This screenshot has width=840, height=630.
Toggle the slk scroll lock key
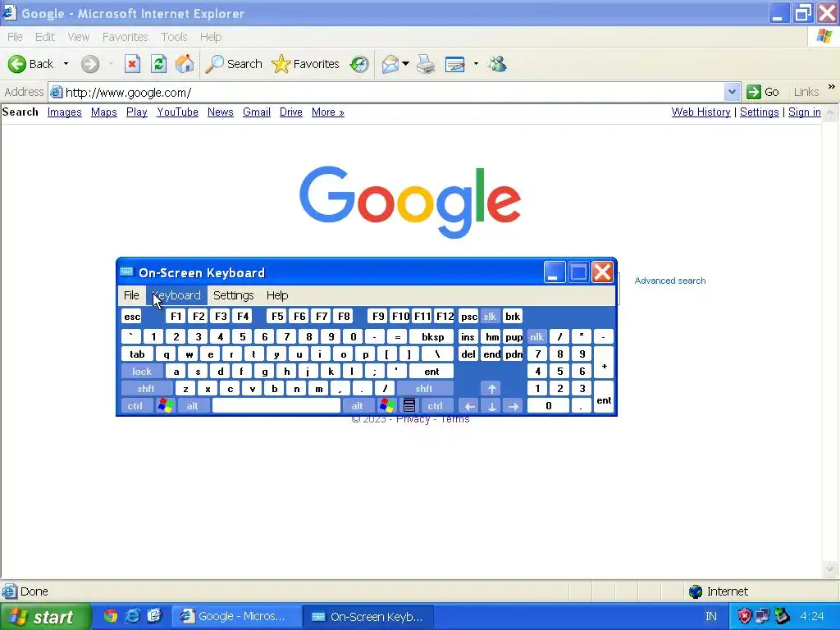pos(490,317)
